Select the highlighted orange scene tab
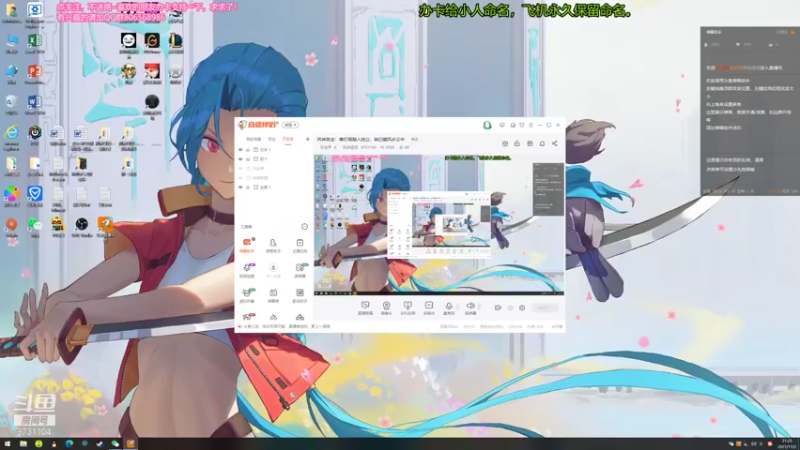 [x=288, y=139]
